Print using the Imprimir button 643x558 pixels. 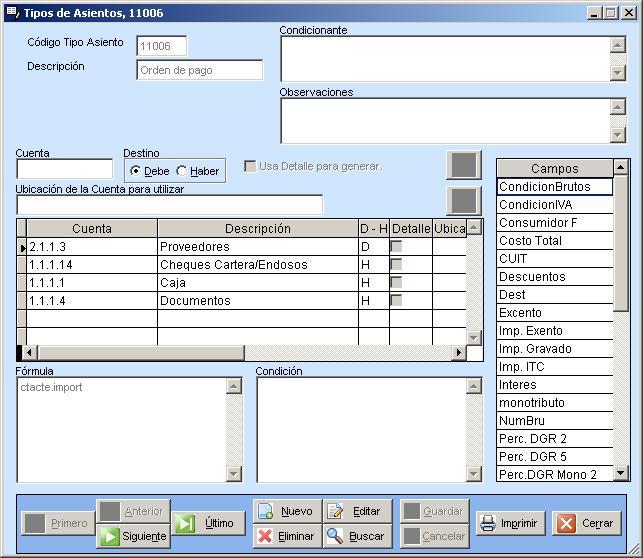pos(509,523)
